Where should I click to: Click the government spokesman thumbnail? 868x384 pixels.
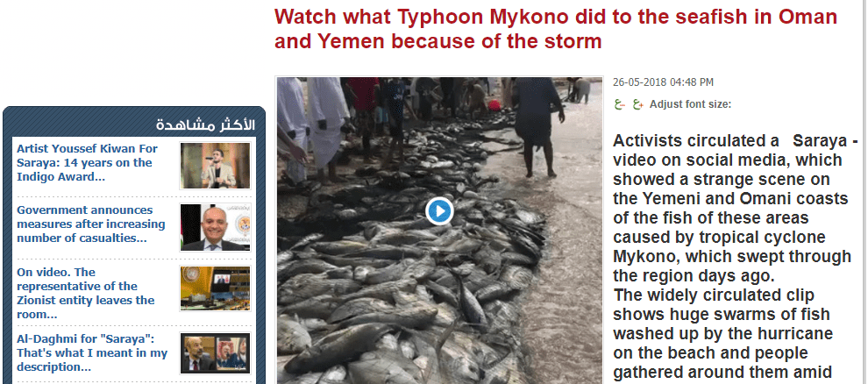215,227
